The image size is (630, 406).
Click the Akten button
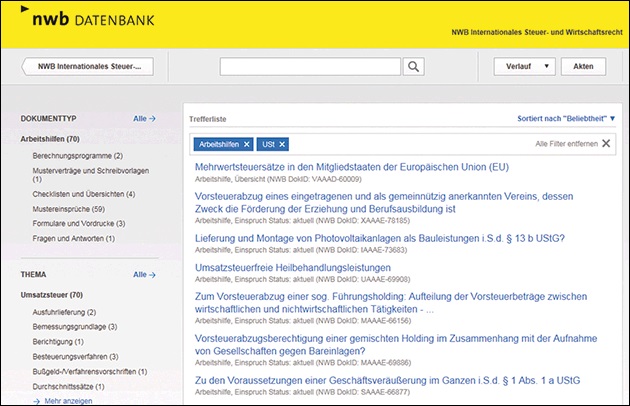pyautogui.click(x=583, y=67)
